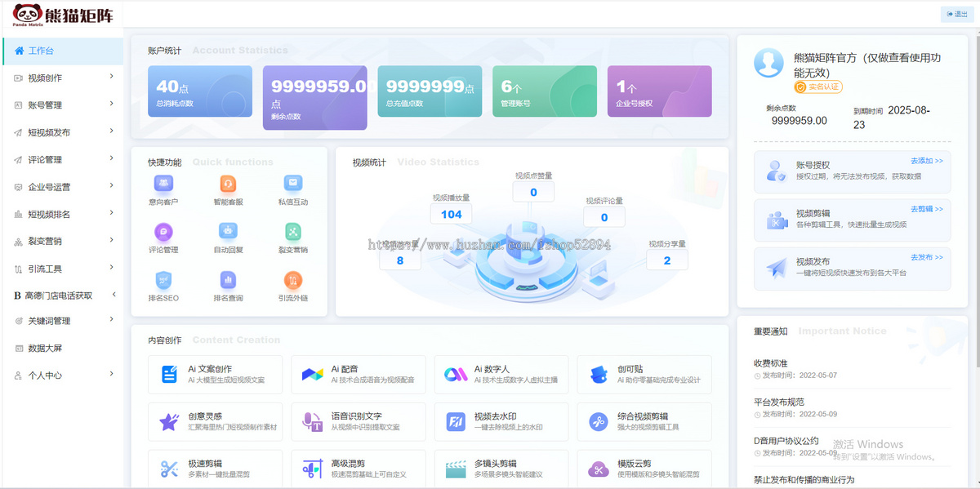Click the 视频点赞量 value 0
This screenshot has height=489, width=980.
point(533,192)
